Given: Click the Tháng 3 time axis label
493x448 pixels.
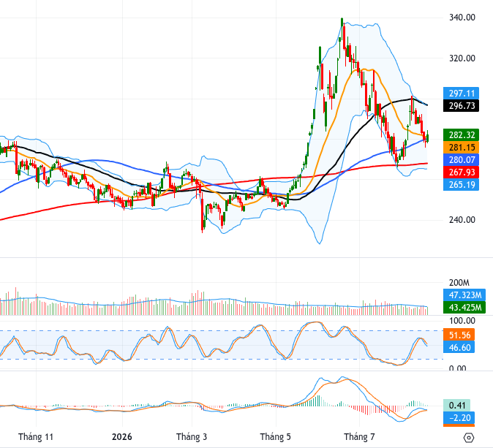Looking at the screenshot, I should [192, 437].
